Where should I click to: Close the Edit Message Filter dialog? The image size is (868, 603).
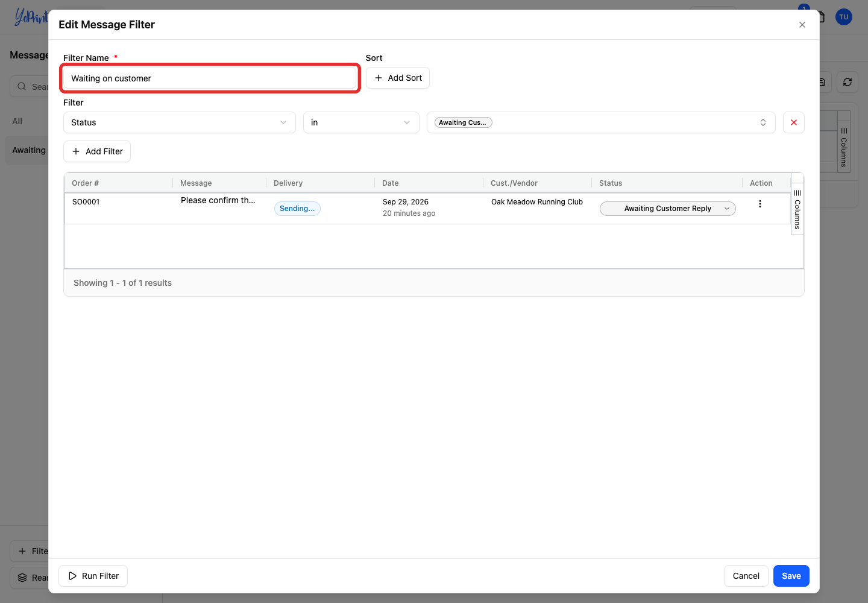click(802, 25)
